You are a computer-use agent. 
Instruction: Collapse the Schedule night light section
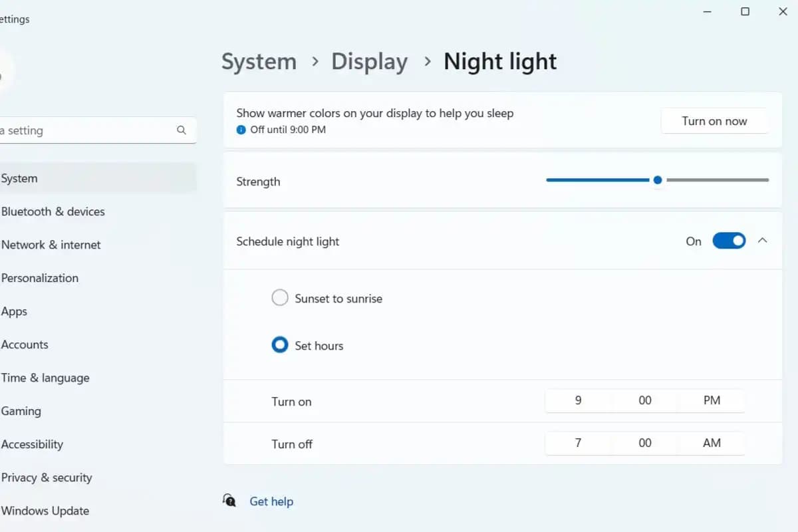tap(763, 241)
